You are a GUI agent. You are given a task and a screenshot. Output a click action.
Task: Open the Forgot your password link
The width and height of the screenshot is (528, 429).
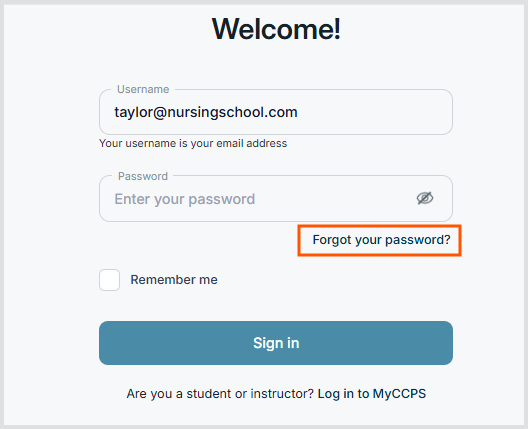click(381, 240)
